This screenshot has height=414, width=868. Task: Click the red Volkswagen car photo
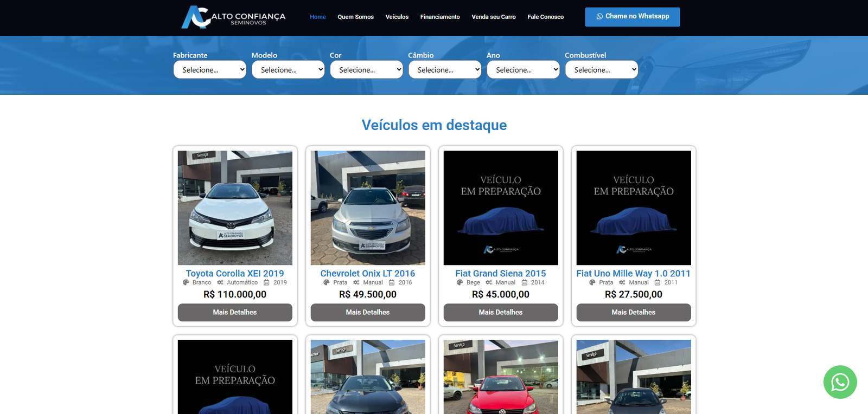[x=501, y=377]
